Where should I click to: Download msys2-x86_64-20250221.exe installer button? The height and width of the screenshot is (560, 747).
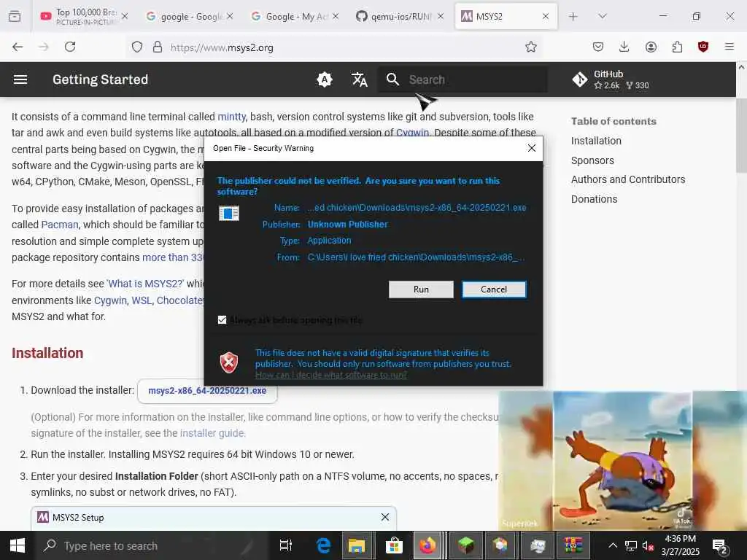click(207, 391)
